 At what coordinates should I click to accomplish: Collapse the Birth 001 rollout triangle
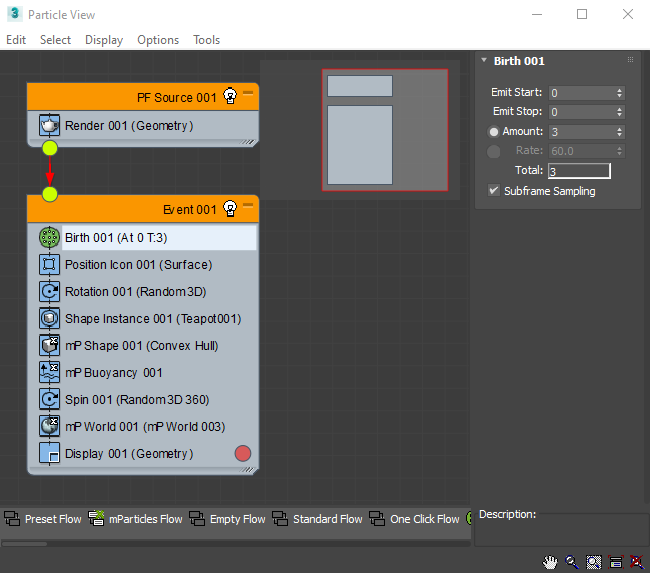[484, 60]
